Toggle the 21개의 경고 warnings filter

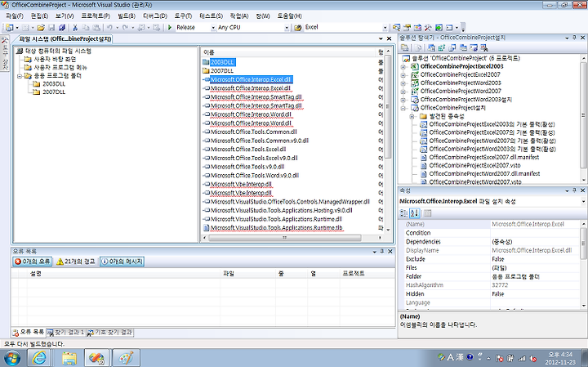(75, 262)
